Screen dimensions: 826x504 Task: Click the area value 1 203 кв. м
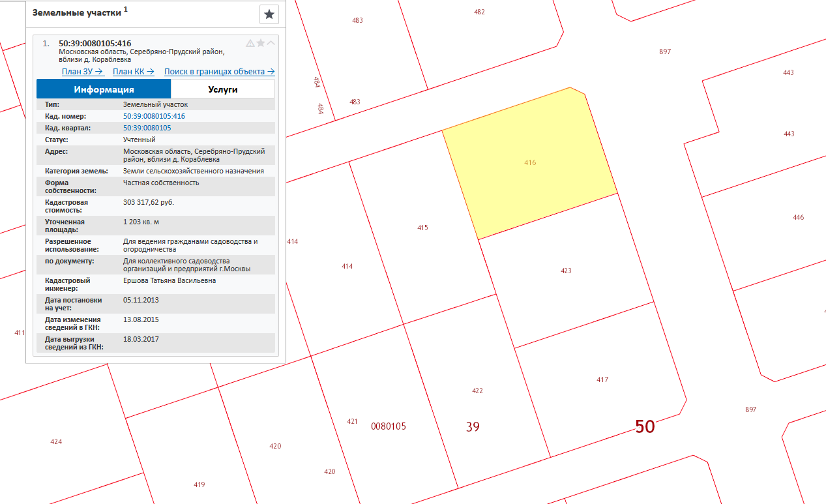(141, 222)
